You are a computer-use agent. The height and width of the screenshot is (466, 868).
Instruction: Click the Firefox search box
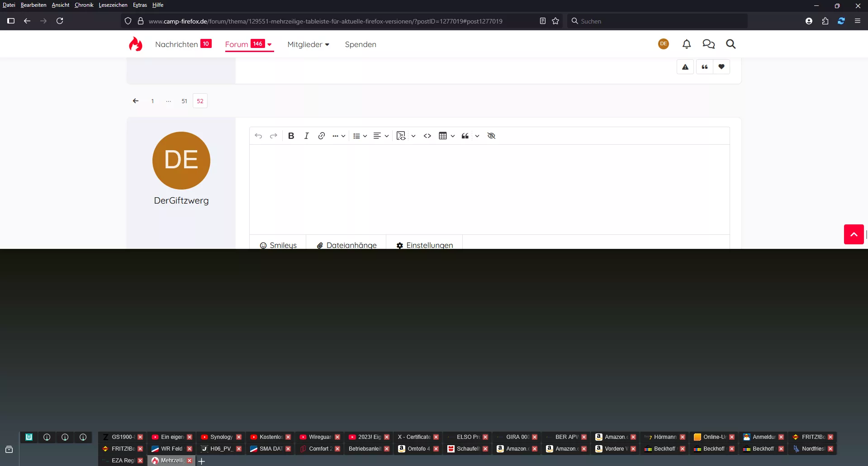pyautogui.click(x=657, y=21)
